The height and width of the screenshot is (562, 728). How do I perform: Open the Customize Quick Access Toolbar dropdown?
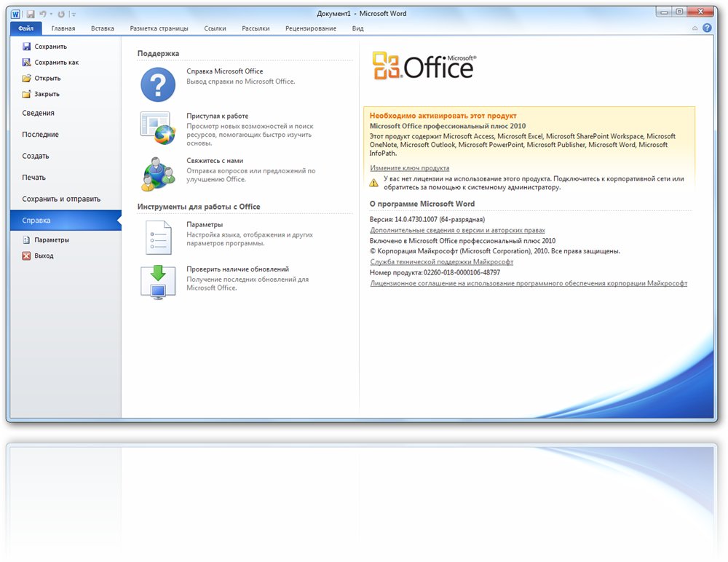click(x=74, y=15)
